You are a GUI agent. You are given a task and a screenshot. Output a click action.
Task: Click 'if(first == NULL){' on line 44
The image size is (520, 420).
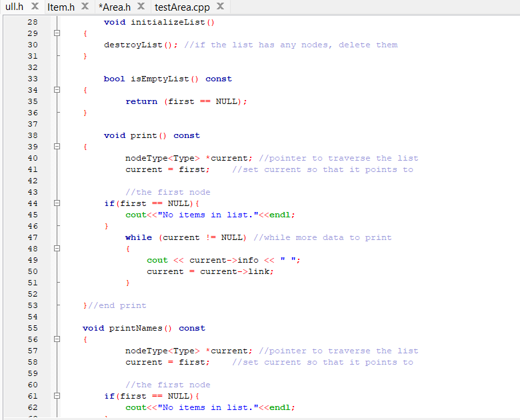(151, 203)
